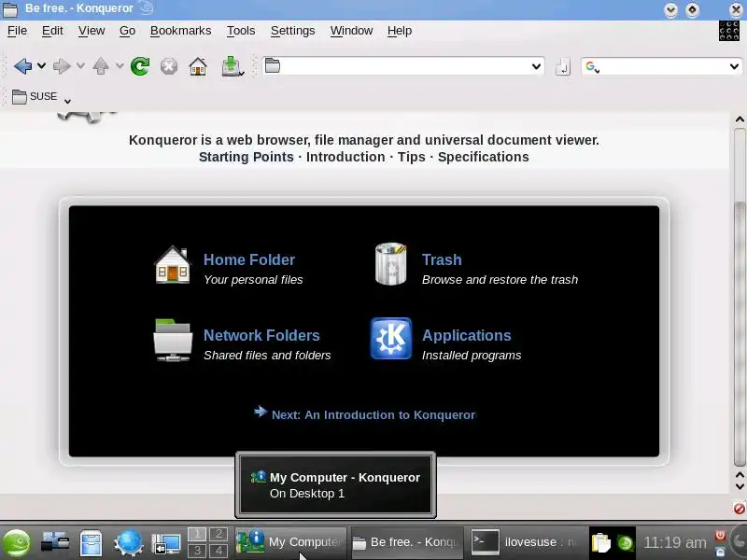Follow the Tips link
747x560 pixels.
tap(411, 157)
